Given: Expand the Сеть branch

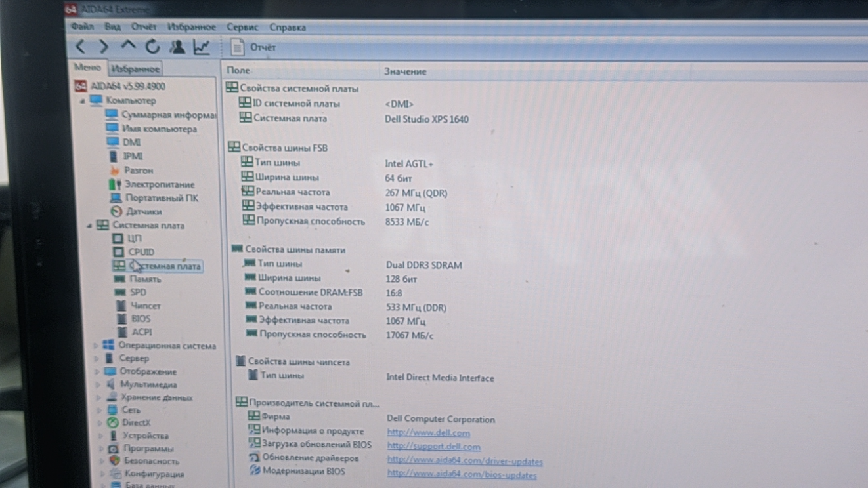Looking at the screenshot, I should coord(99,410).
